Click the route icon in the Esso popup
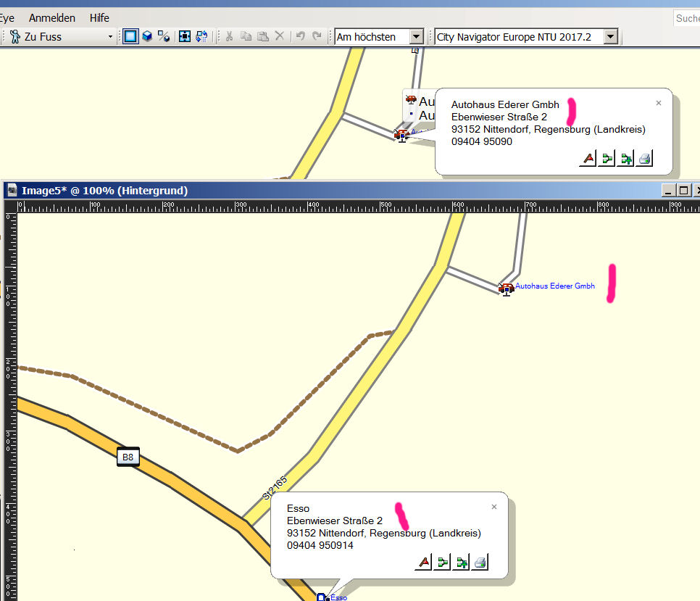 click(442, 562)
